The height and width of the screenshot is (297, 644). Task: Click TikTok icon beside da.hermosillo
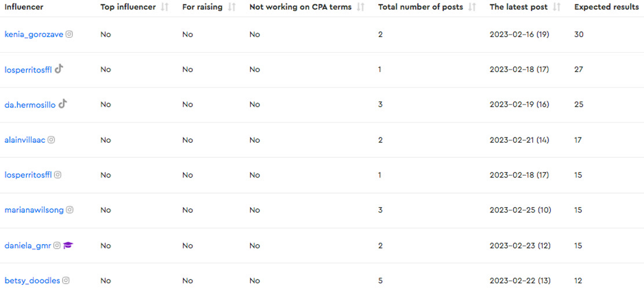63,104
